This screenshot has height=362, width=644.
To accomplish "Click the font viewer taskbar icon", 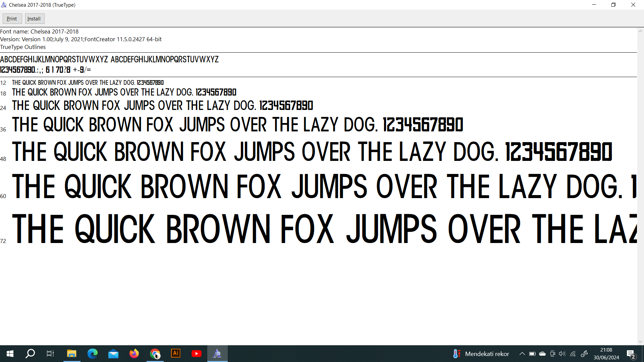I will (217, 354).
